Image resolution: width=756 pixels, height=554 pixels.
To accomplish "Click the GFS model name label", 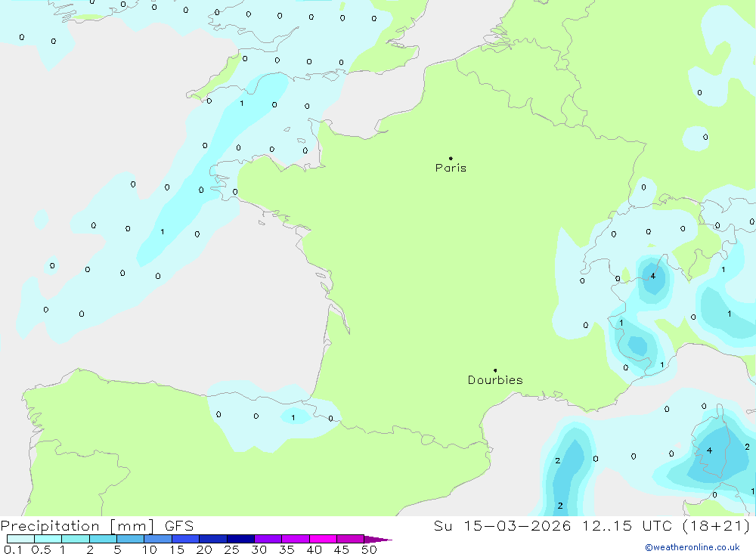I will [179, 526].
